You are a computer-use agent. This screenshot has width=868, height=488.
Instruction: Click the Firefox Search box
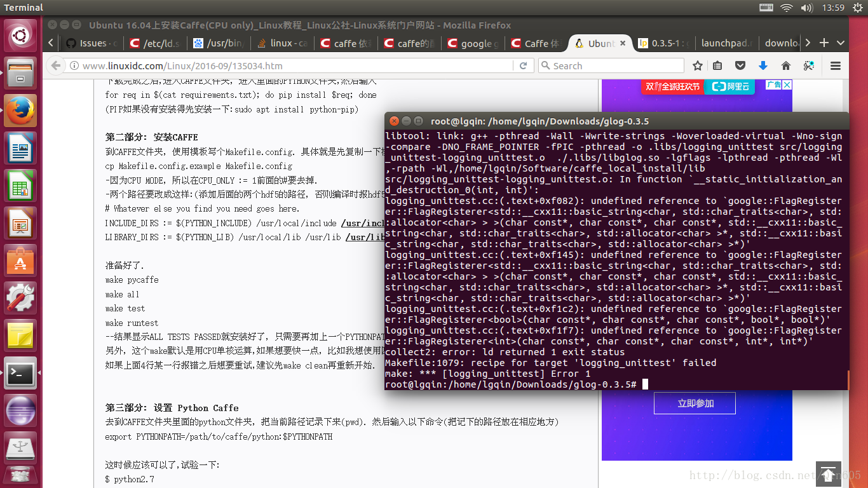(x=611, y=65)
